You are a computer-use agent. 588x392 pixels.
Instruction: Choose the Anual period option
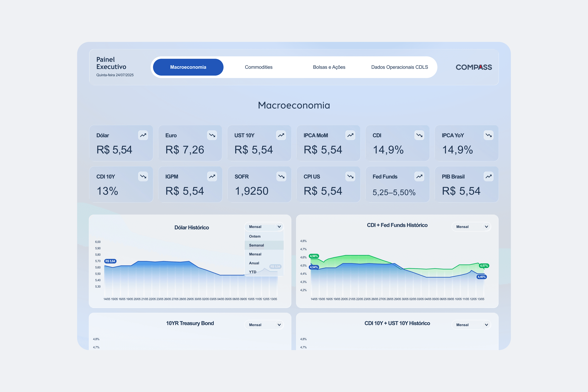point(254,263)
